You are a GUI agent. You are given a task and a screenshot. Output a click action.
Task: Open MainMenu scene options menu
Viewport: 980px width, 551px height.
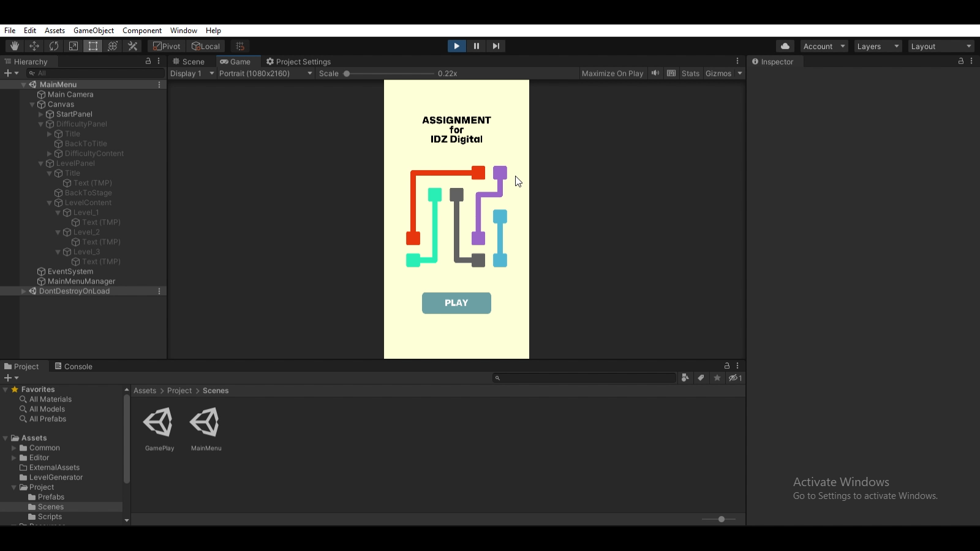click(x=159, y=84)
